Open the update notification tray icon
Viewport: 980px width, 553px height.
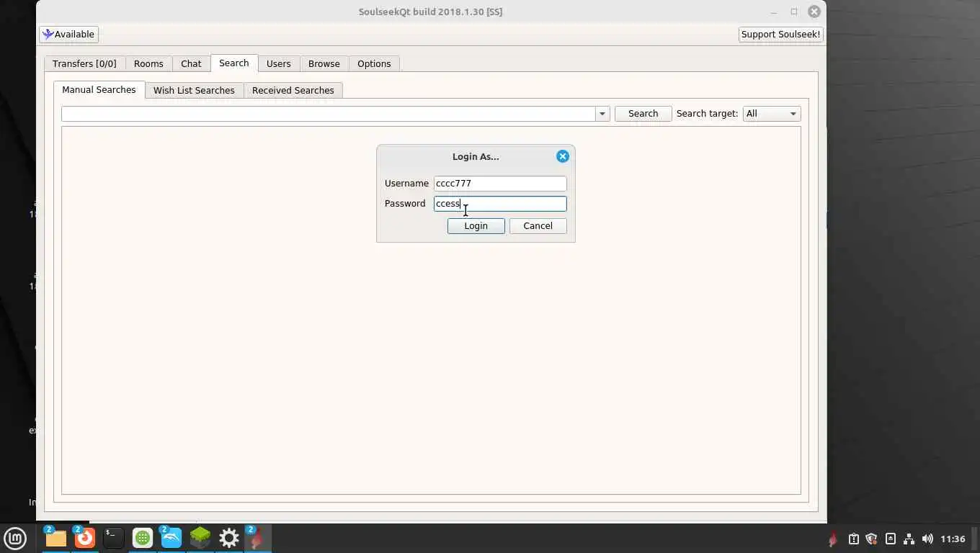pos(854,539)
